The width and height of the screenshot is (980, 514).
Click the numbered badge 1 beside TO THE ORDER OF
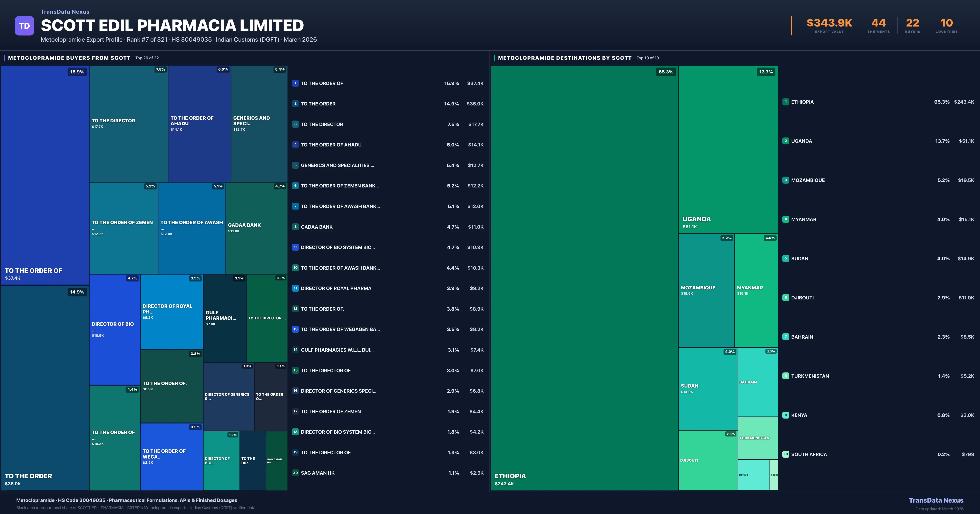(x=295, y=83)
